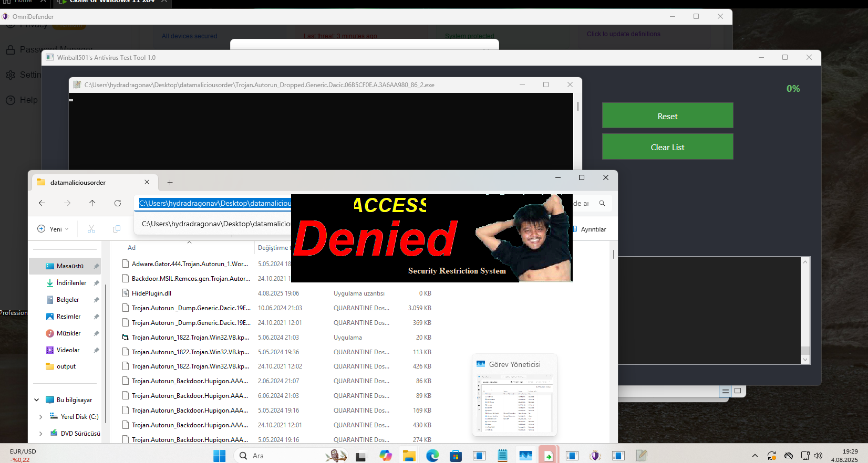Select the address bar path suggestion
This screenshot has height=463, width=868.
point(216,224)
